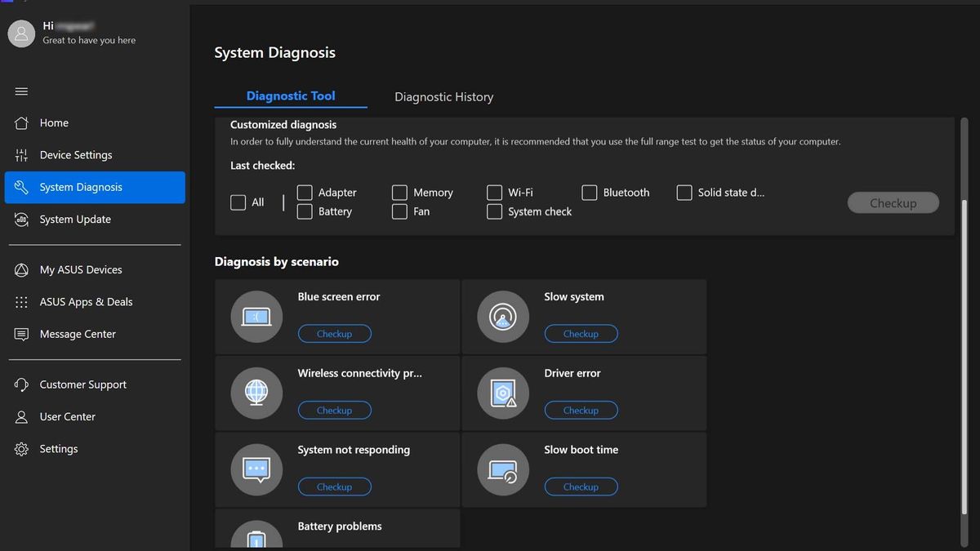Click the 'Great to have you here' text
This screenshot has width=980, height=551.
tap(89, 40)
